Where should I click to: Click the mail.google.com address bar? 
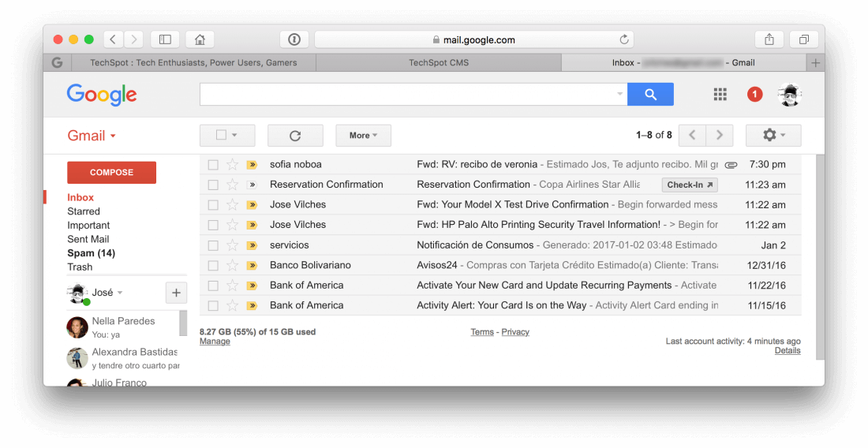pos(474,39)
